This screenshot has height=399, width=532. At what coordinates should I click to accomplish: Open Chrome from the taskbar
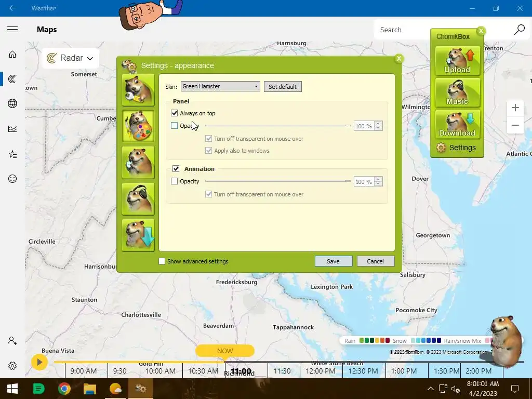(64, 389)
